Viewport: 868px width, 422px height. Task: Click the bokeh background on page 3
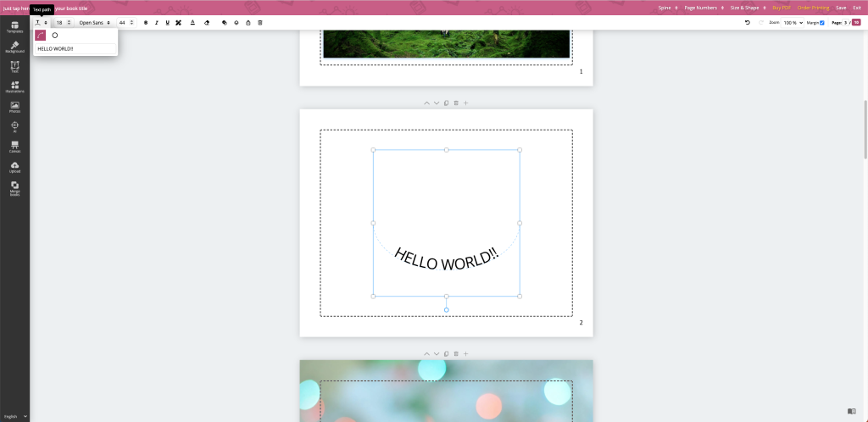pos(446,391)
